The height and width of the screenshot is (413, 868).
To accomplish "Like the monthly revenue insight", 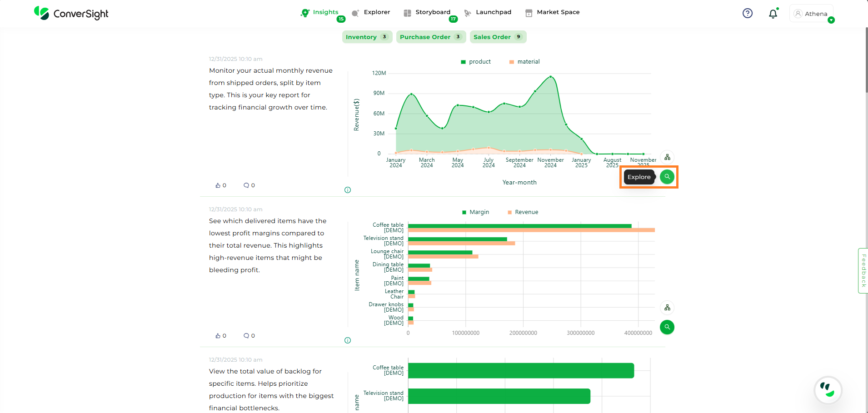I will [219, 185].
